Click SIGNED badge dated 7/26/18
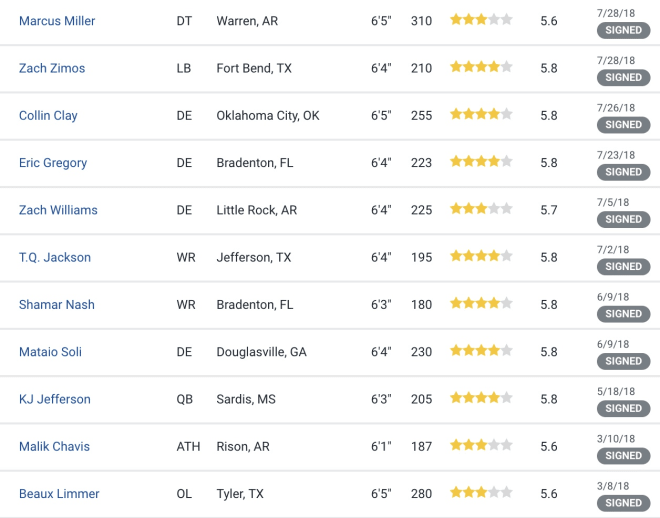Viewport: 660px width, 518px height. click(x=623, y=125)
